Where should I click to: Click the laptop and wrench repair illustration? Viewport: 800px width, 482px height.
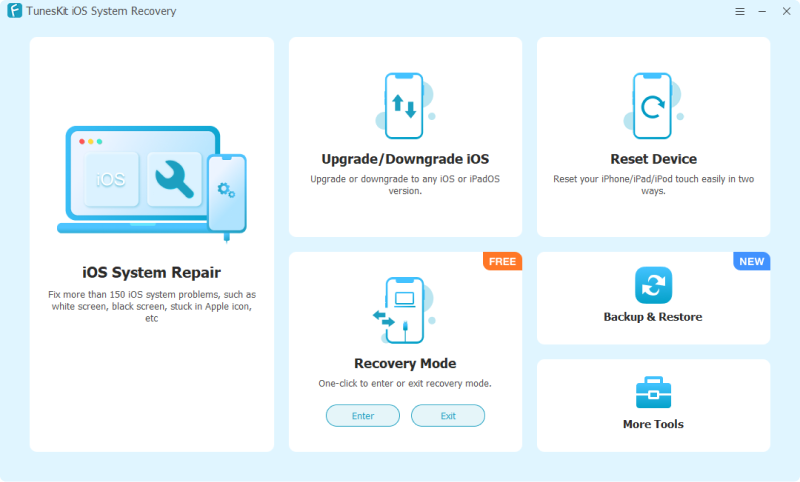[152, 184]
